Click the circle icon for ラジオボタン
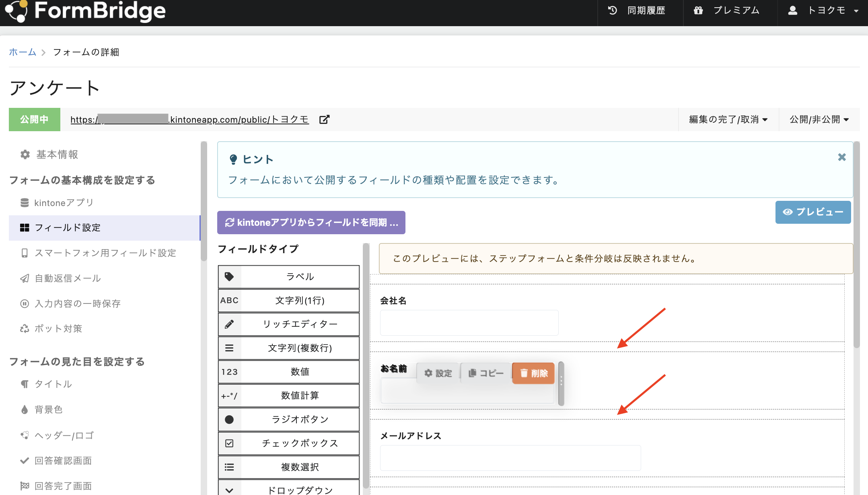This screenshot has height=495, width=868. point(229,419)
